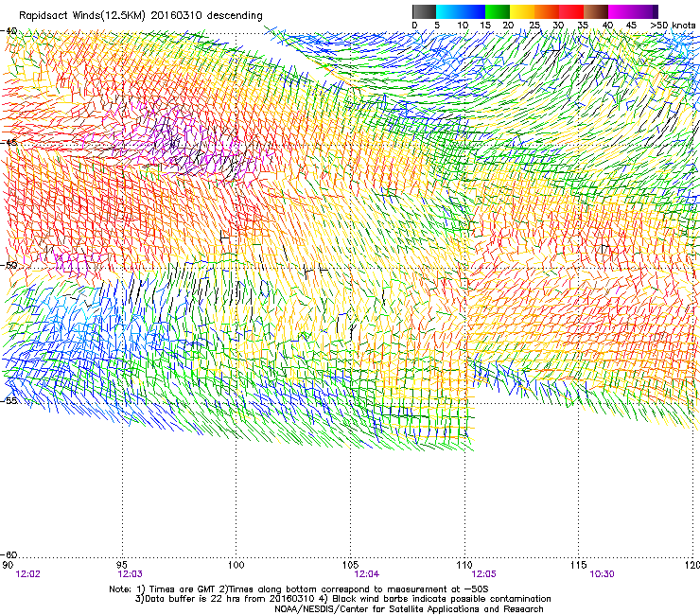The height and width of the screenshot is (615, 700).
Task: Click the blue 10–15 knots legend swatch
Action: [473, 11]
